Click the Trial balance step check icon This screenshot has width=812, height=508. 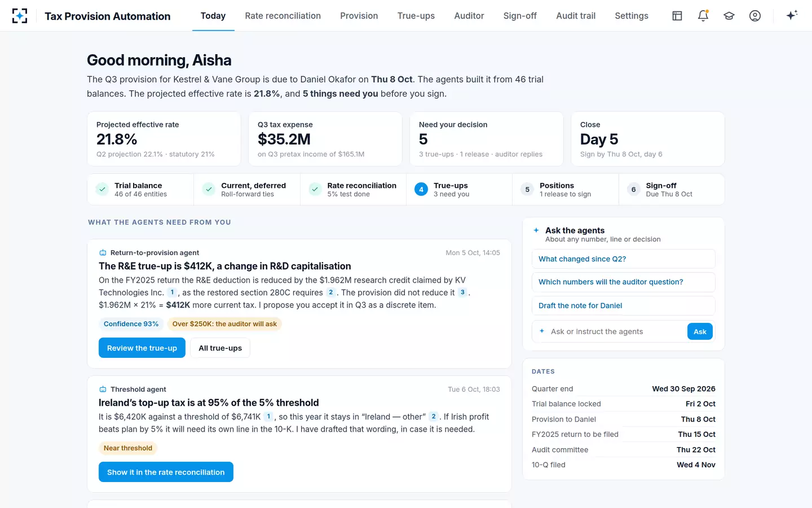pyautogui.click(x=102, y=190)
